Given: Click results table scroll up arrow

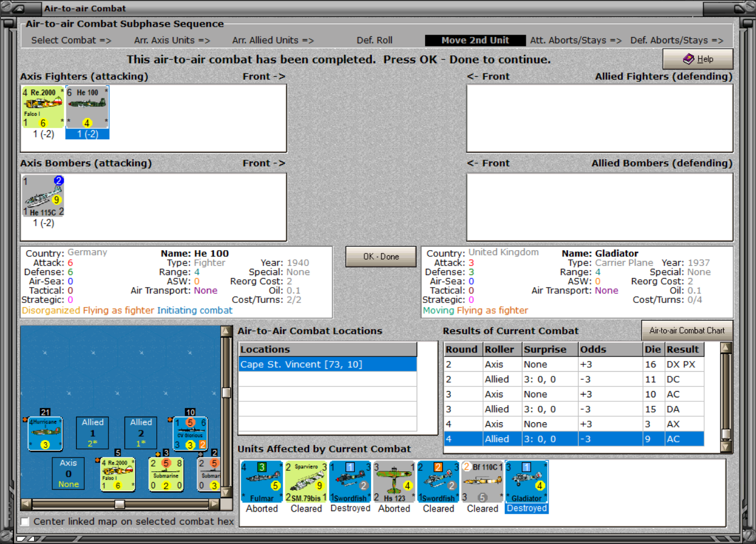Looking at the screenshot, I should tap(726, 347).
